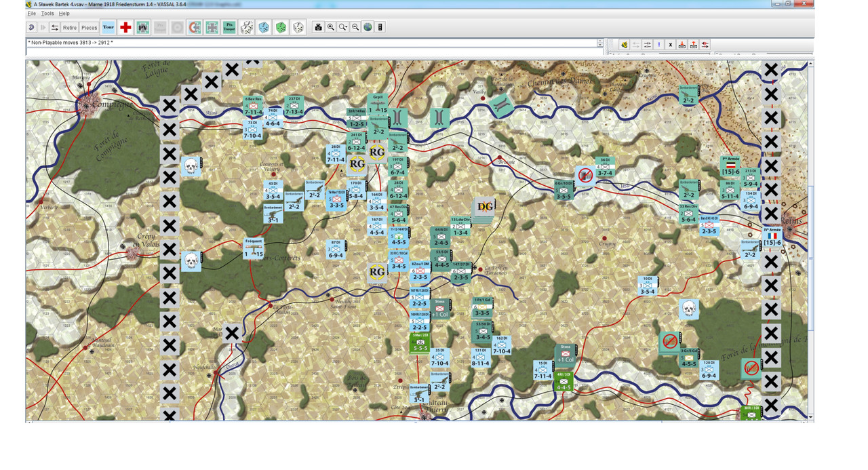Click the blue exclamation mark icon
This screenshot has height=470, width=868.
click(x=658, y=45)
